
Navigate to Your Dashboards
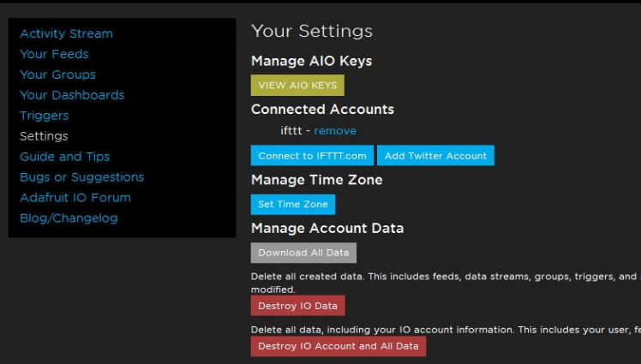[72, 95]
